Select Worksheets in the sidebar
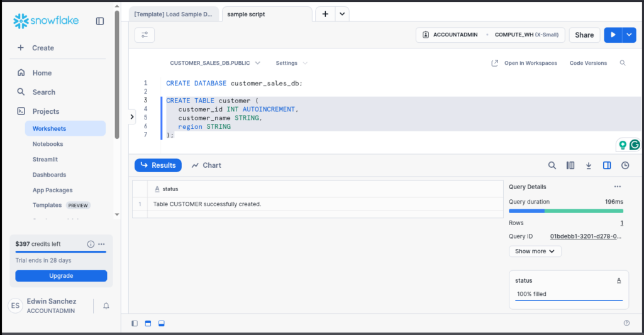This screenshot has width=644, height=335. 65,128
